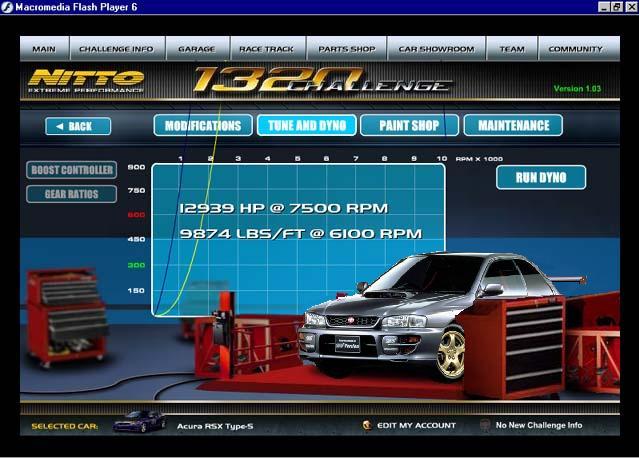Open the TEAM tab

tap(512, 49)
